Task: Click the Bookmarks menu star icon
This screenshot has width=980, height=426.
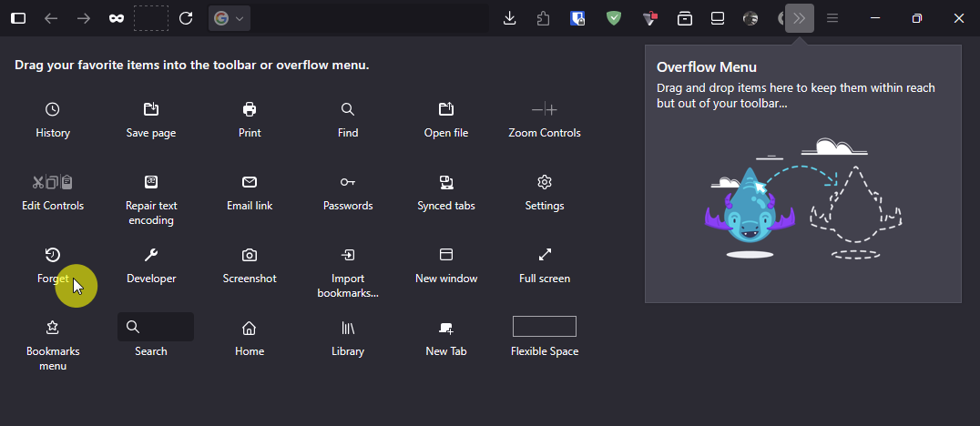Action: 53,328
